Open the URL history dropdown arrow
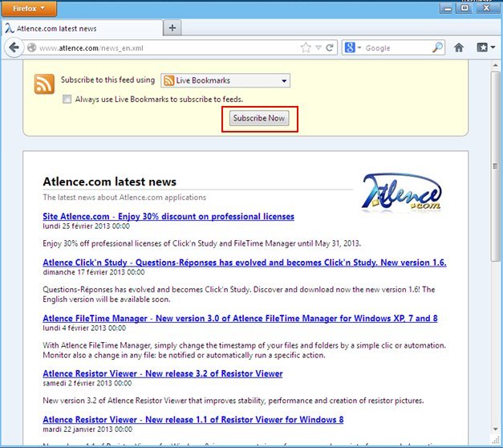 click(x=318, y=48)
